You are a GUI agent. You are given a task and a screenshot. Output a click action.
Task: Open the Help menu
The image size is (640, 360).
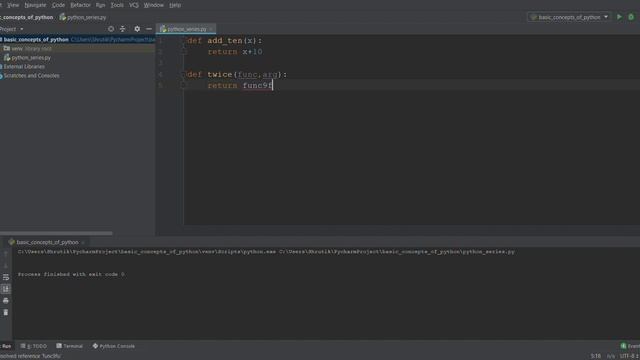[x=175, y=5]
